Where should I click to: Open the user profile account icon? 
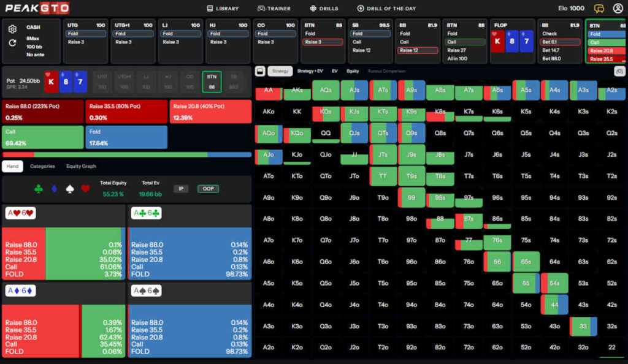pos(616,9)
